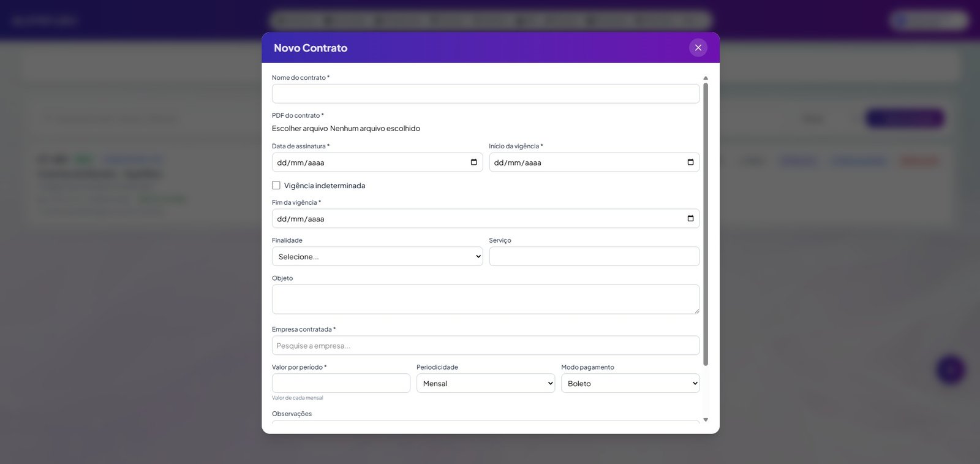Image resolution: width=980 pixels, height=464 pixels.
Task: Open calendar picker for Início da vigência
Action: coord(690,162)
